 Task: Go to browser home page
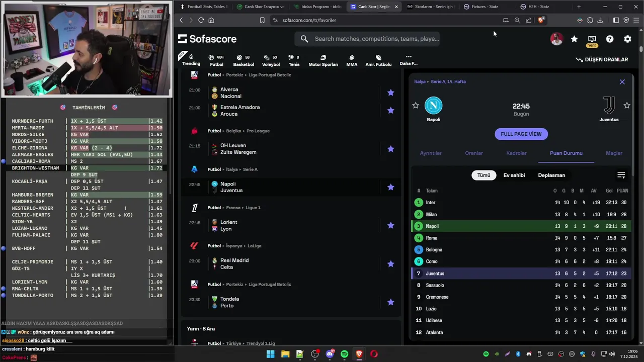pos(211,20)
